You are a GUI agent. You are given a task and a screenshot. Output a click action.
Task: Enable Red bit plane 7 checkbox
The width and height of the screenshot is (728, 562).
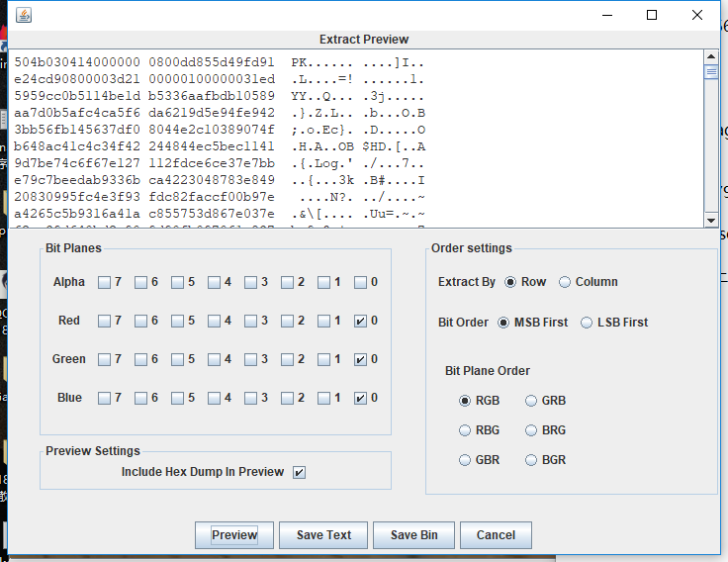point(105,321)
